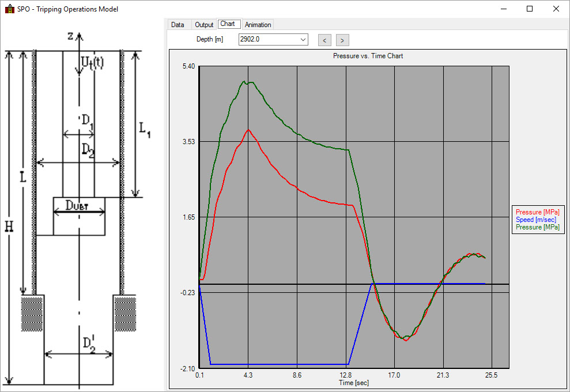Switch to the Data tab
This screenshot has width=570, height=392.
coord(178,25)
